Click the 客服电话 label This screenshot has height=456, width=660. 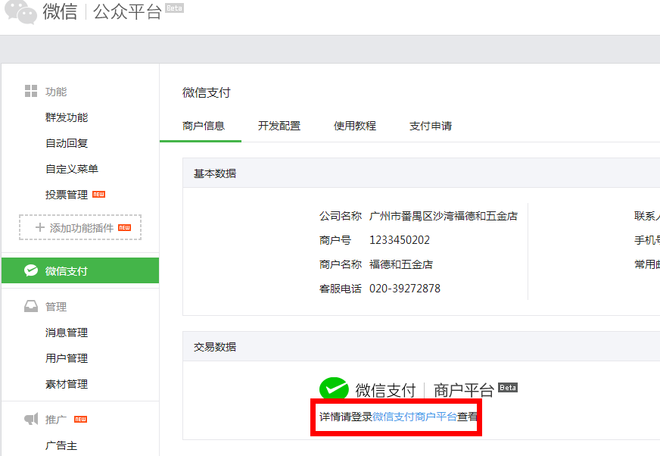point(341,288)
